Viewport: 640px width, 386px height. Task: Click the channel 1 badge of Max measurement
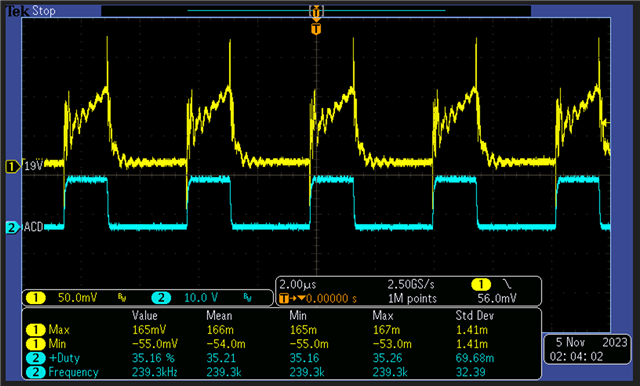click(x=36, y=330)
